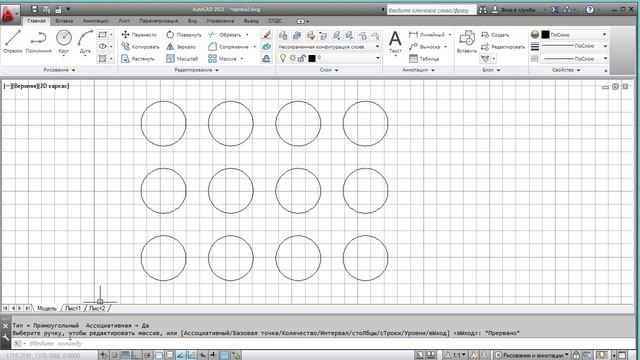Click the object color wheel icon
The height and width of the screenshot is (360, 640).
(535, 35)
